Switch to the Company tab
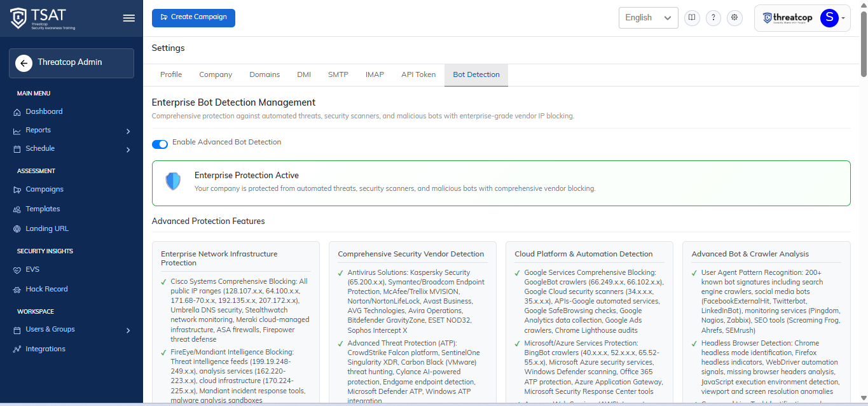Viewport: 868px width, 406px height. click(x=216, y=74)
